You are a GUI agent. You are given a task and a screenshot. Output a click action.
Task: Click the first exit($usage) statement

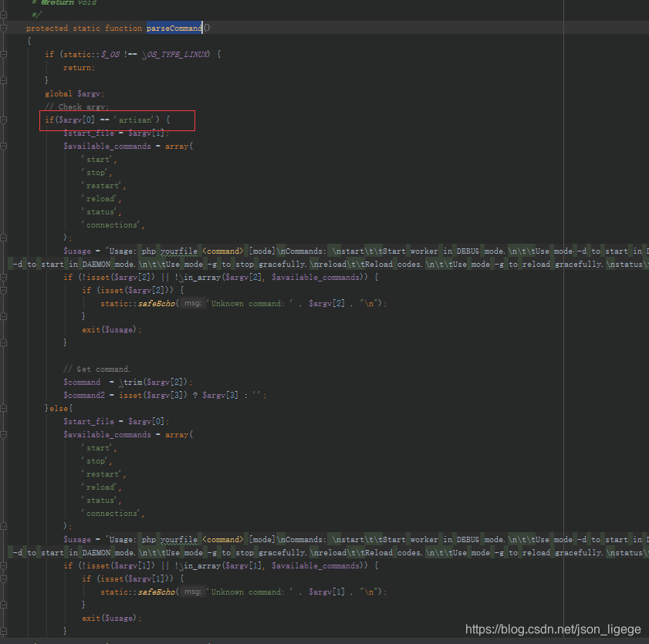tap(111, 329)
